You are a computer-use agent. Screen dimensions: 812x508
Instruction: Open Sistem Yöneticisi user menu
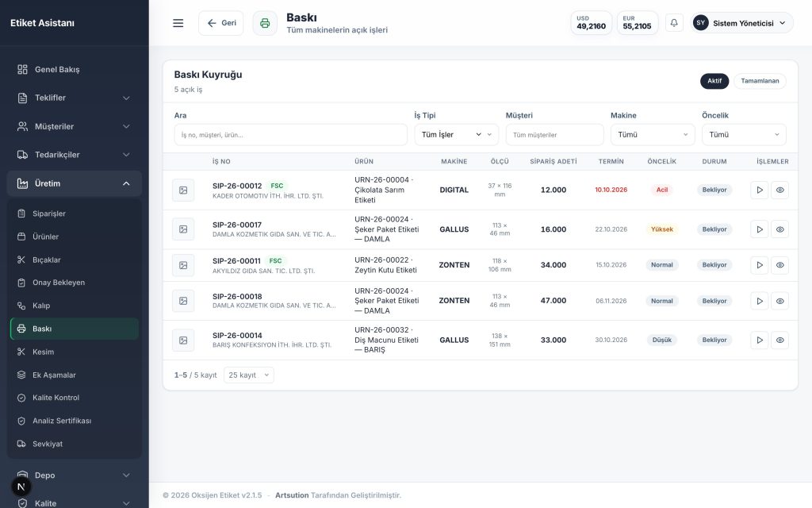click(x=741, y=23)
